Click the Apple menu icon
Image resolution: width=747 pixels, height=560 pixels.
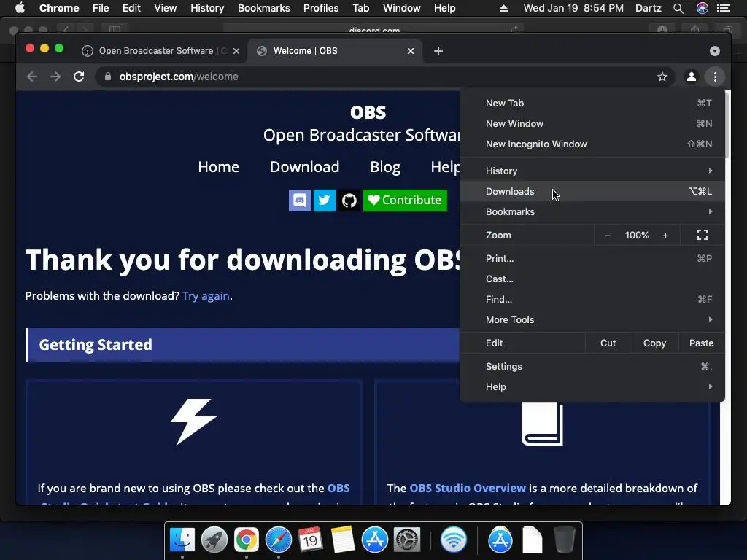tap(20, 8)
